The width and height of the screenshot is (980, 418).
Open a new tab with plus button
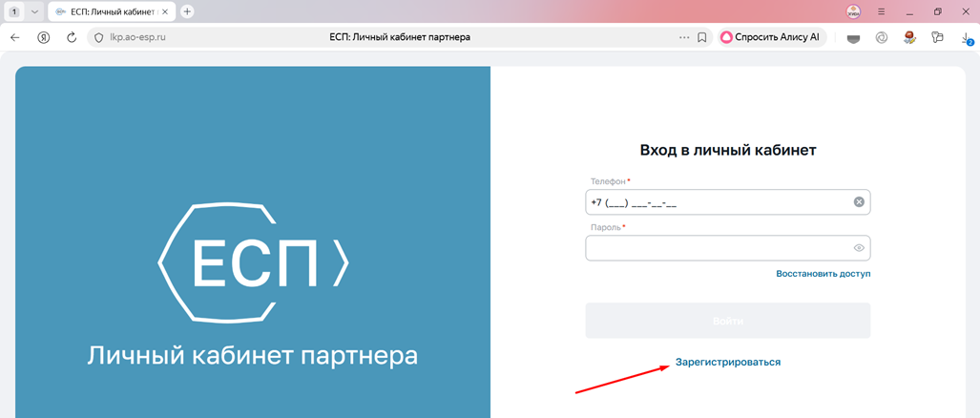[187, 11]
